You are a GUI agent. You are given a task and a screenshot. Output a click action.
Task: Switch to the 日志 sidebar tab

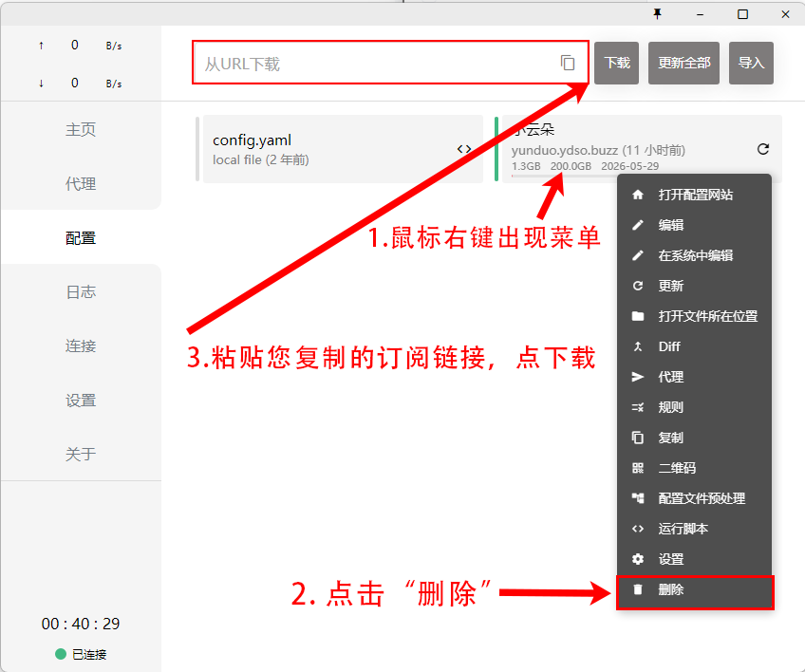[x=81, y=292]
